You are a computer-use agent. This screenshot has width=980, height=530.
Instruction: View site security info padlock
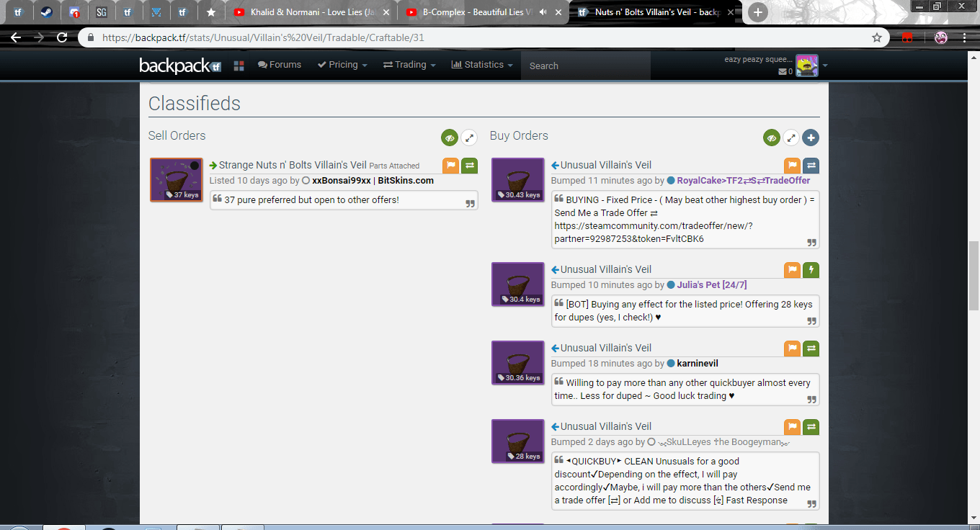click(91, 37)
